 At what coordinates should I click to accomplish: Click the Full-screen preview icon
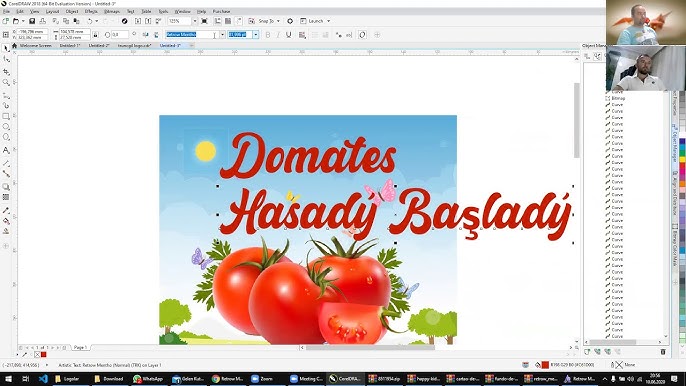(x=204, y=21)
